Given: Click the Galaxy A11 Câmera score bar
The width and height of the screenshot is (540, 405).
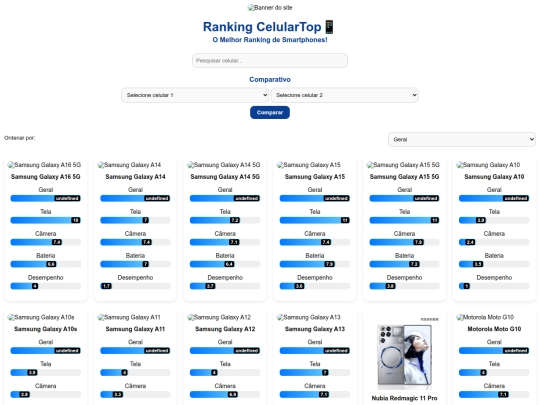Looking at the screenshot, I should [x=135, y=394].
